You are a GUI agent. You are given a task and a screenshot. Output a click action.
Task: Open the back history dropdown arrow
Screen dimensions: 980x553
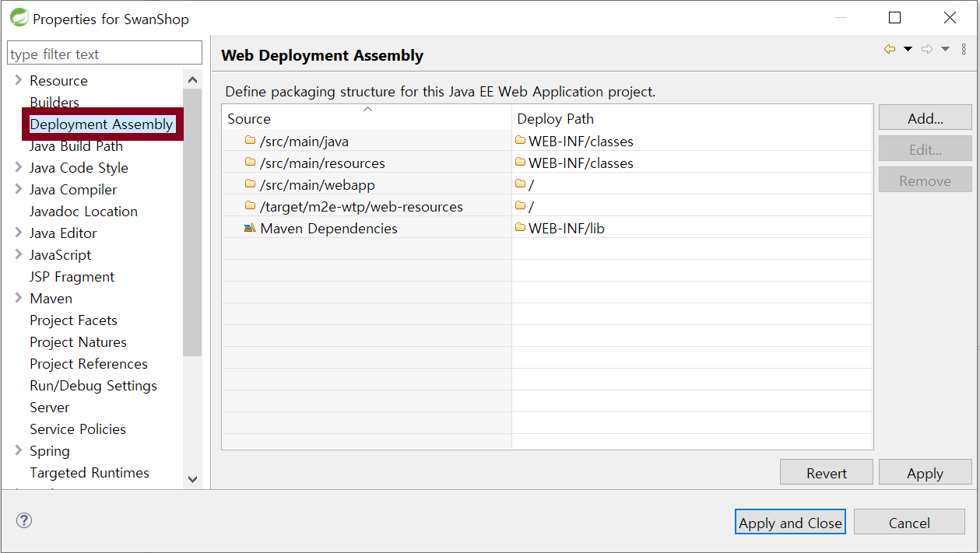click(x=908, y=49)
